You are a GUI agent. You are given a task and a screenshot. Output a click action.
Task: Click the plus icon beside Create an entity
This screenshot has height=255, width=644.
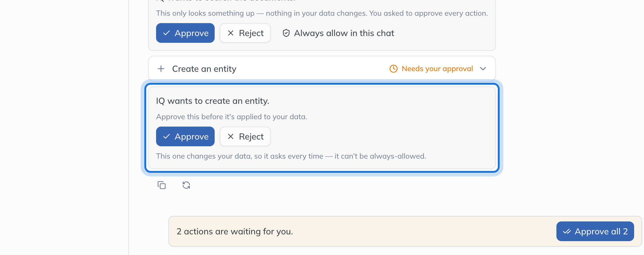(161, 69)
